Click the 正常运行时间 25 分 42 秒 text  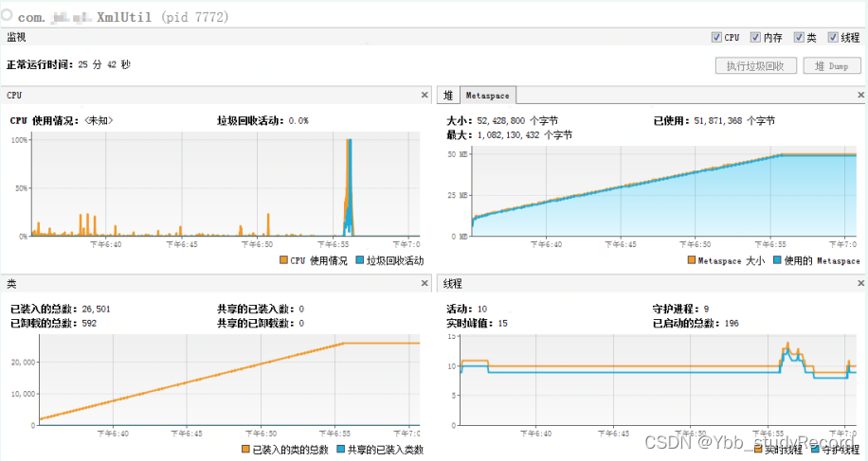68,64
